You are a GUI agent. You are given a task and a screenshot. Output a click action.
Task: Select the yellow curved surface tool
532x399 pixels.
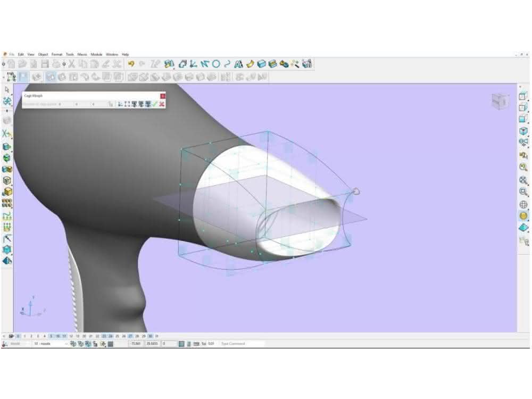coord(250,64)
